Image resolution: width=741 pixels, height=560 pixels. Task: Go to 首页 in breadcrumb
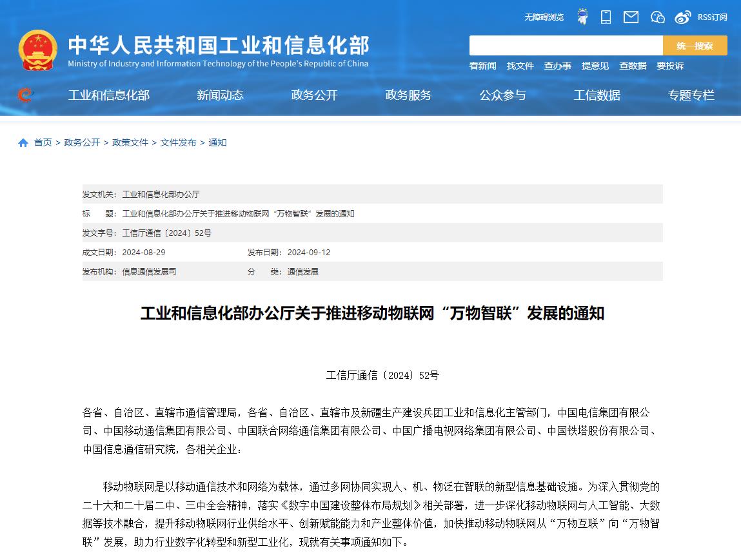coord(43,142)
